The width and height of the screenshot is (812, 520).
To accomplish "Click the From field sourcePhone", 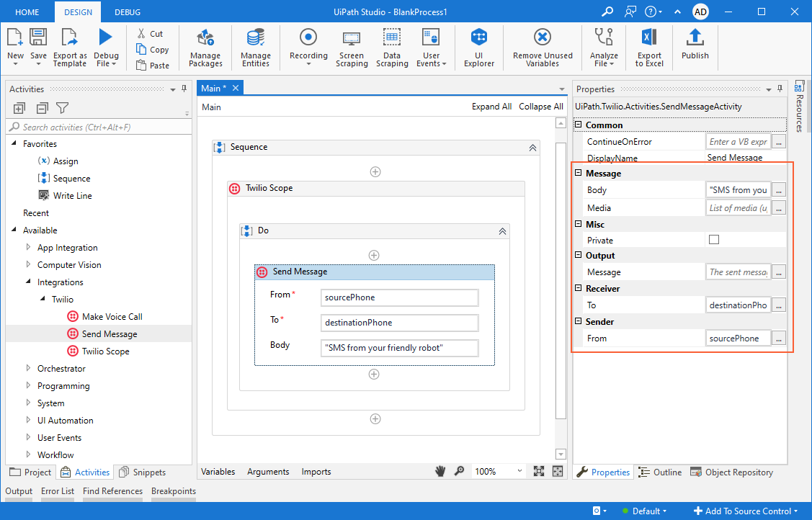I will click(399, 297).
